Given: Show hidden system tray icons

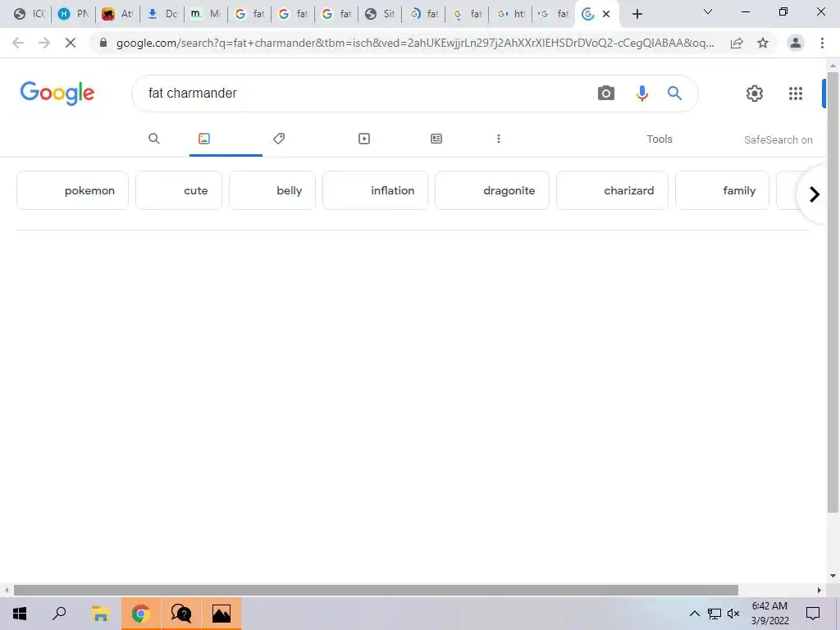Looking at the screenshot, I should click(x=694, y=614).
